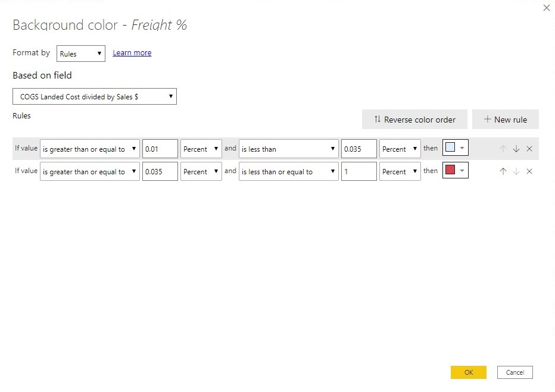Open the red color swatch picker
The width and height of the screenshot is (555, 392).
[x=456, y=170]
